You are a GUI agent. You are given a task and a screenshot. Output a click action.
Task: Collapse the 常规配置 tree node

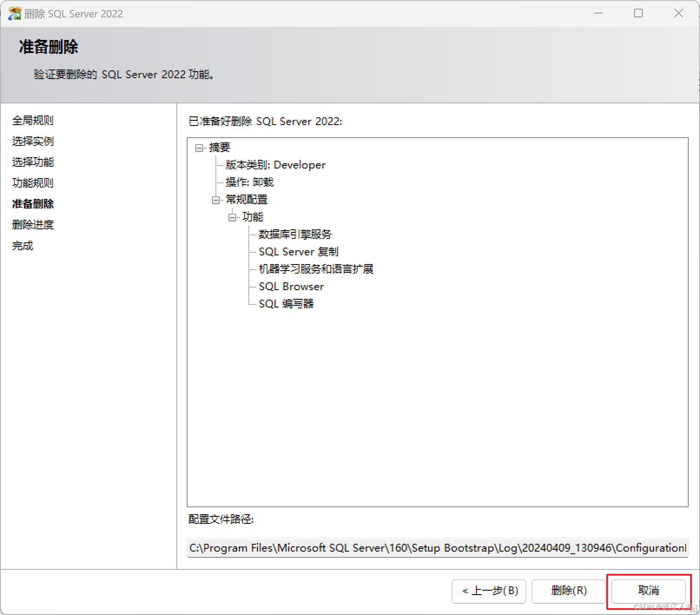[x=215, y=200]
